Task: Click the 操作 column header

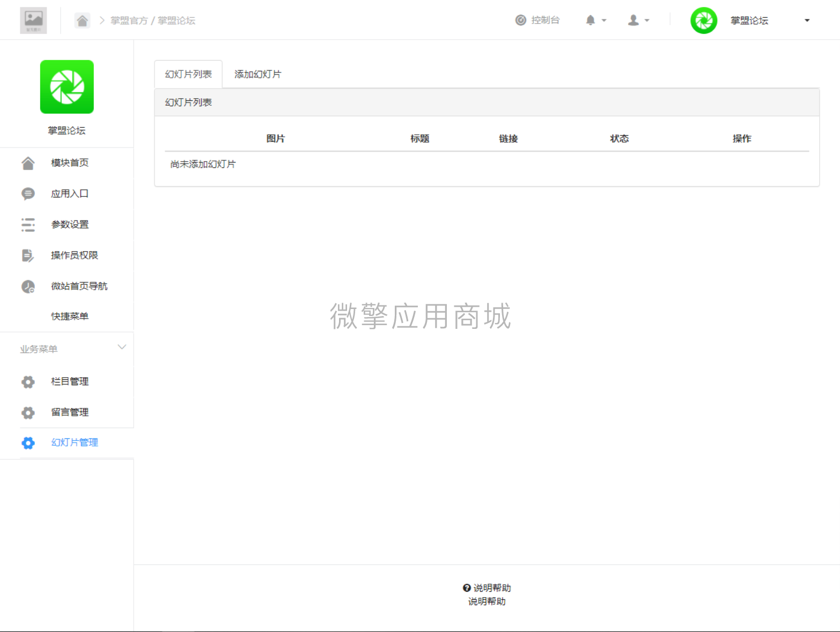Action: coord(742,138)
